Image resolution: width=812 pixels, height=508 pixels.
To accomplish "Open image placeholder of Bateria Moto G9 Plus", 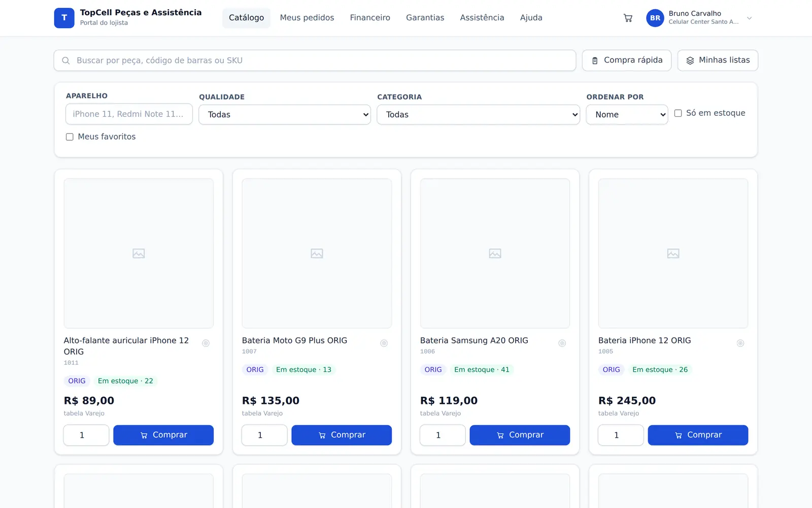I will [317, 253].
